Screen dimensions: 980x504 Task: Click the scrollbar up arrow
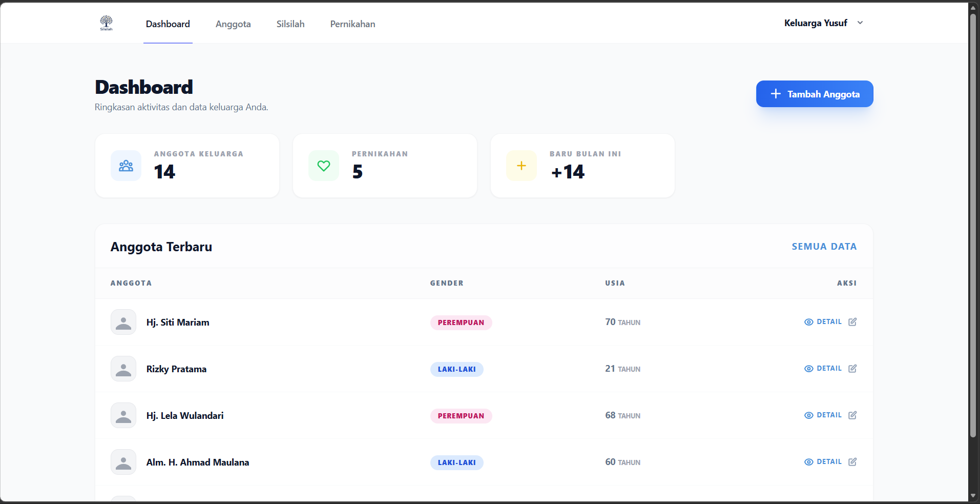[973, 7]
